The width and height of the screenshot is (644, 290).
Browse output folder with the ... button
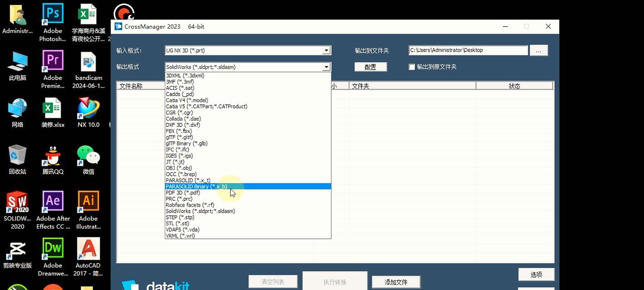tap(538, 51)
